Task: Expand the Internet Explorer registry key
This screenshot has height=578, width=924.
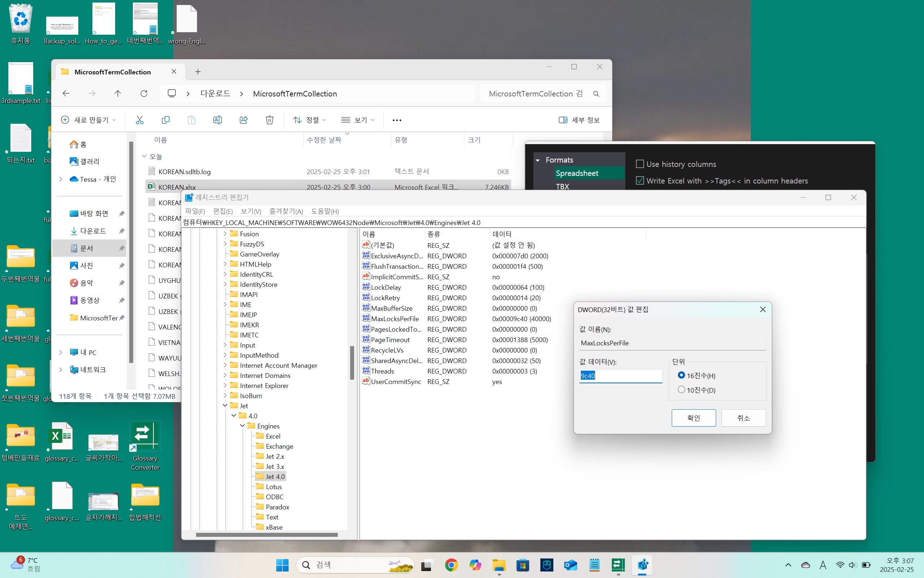Action: 225,385
